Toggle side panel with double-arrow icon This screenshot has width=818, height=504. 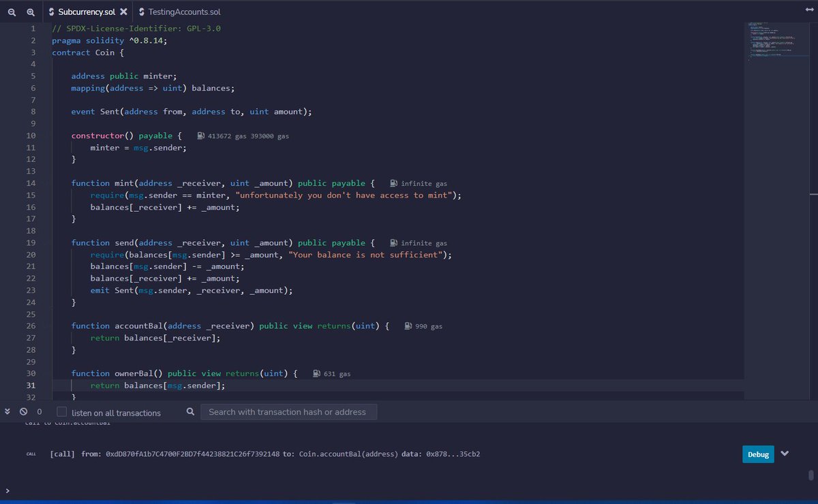(809, 10)
